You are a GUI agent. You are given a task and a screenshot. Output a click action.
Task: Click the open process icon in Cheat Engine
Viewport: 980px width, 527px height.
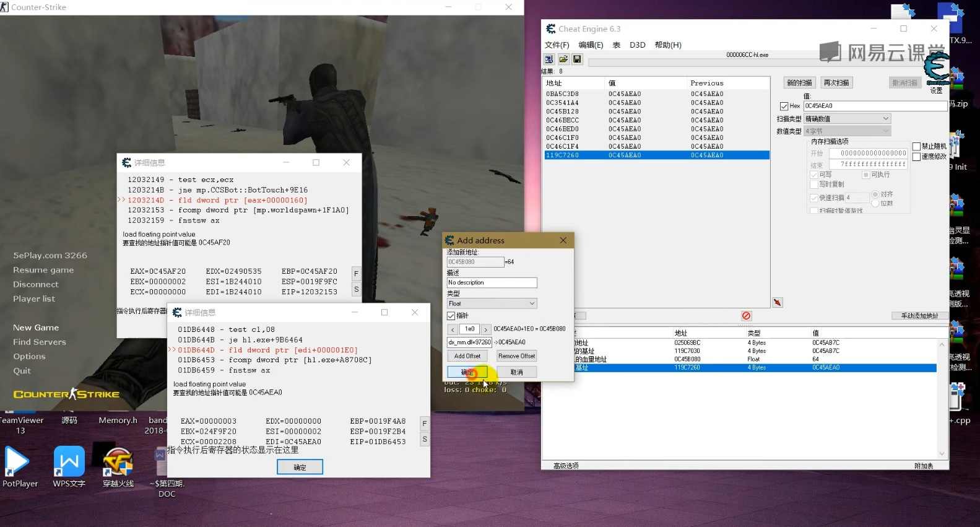(x=549, y=59)
